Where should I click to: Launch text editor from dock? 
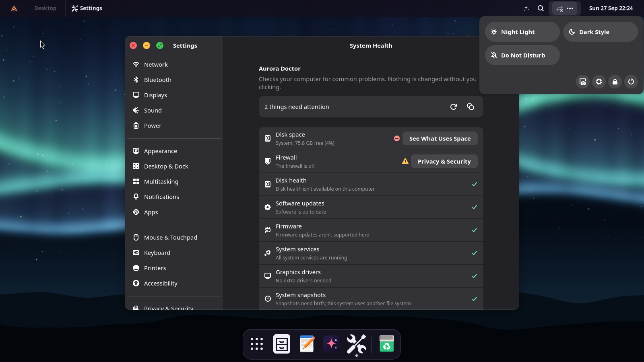click(x=307, y=344)
